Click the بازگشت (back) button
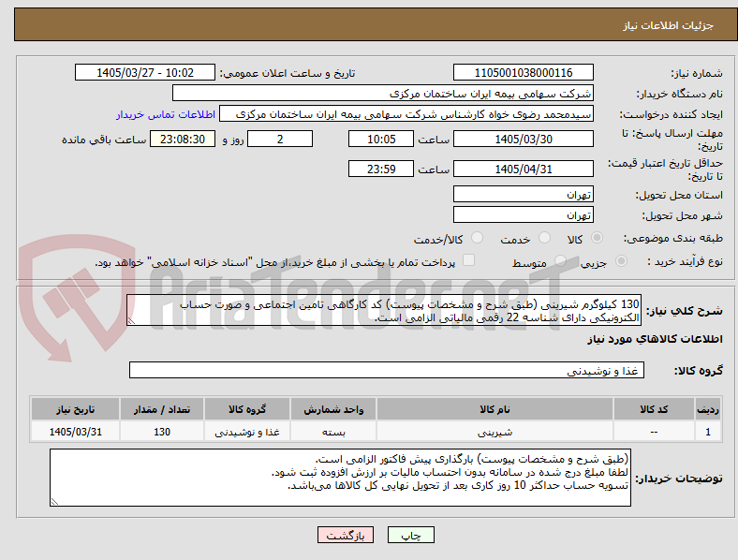The height and width of the screenshot is (560, 738). coord(346,535)
